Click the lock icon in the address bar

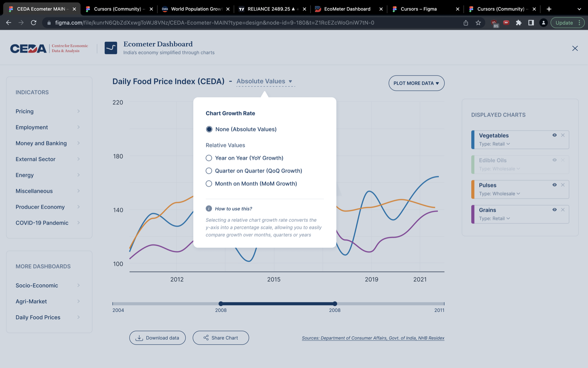[49, 23]
